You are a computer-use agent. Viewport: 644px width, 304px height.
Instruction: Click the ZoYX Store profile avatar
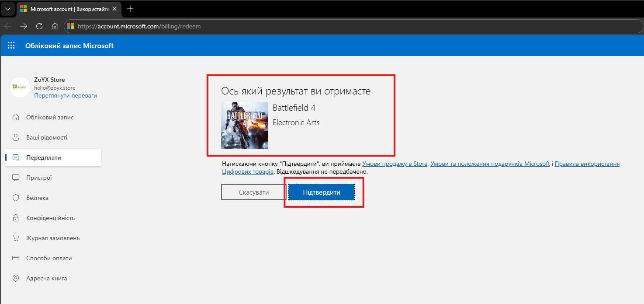pos(20,87)
